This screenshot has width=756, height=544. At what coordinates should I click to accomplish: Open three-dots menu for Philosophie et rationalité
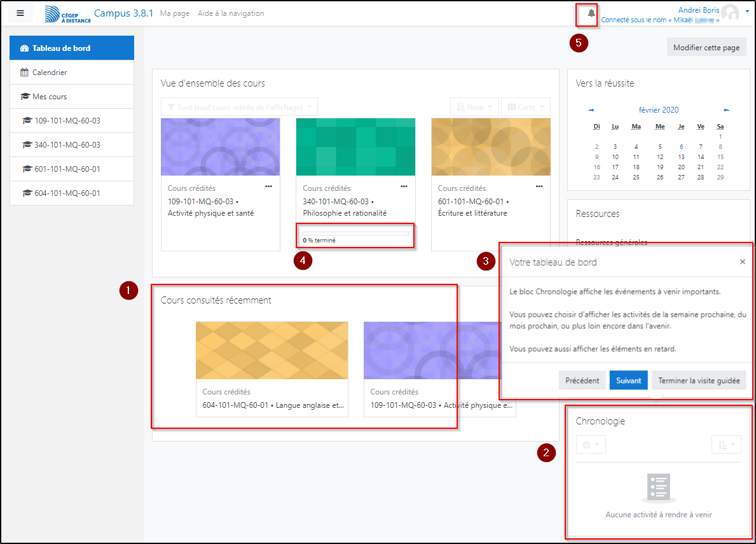[404, 186]
